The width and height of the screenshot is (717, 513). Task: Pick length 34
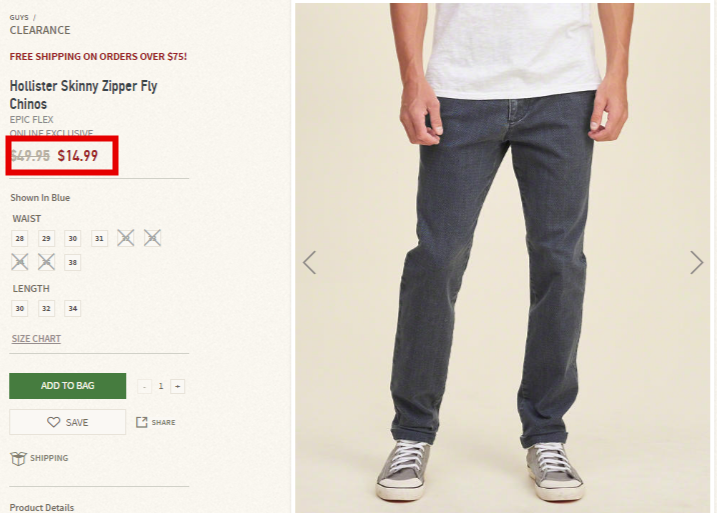click(73, 308)
